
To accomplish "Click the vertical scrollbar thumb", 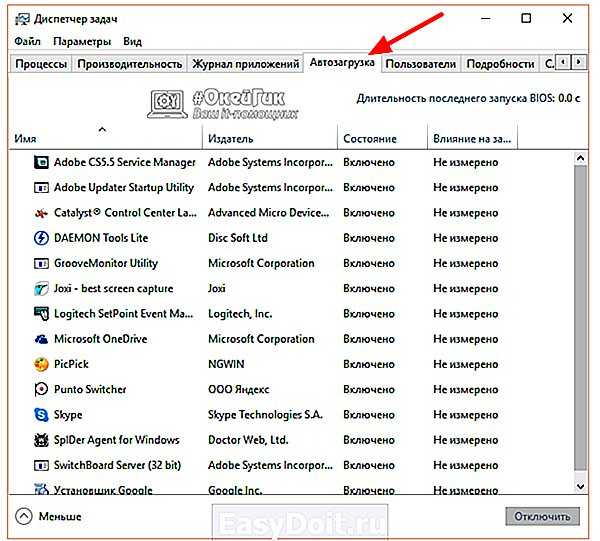I will (580, 318).
